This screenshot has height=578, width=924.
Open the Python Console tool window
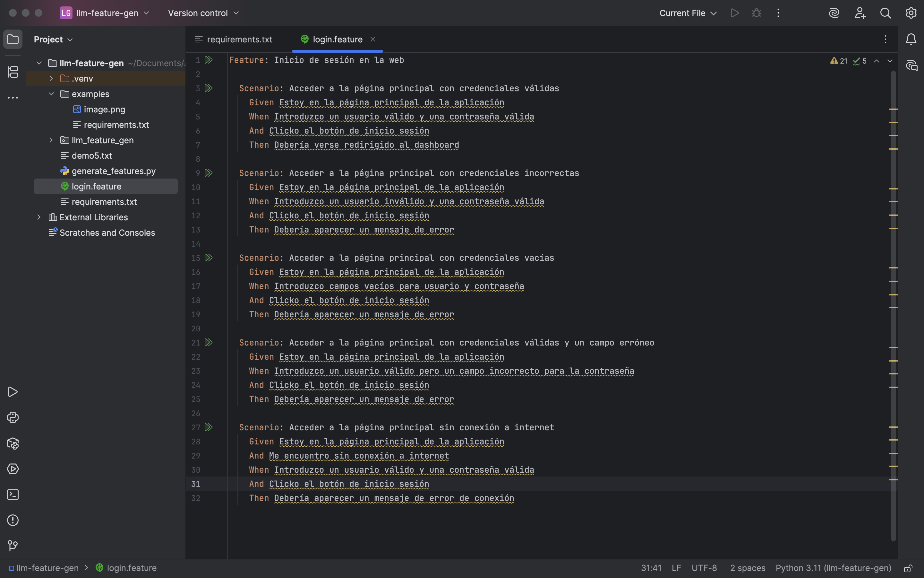(x=13, y=417)
